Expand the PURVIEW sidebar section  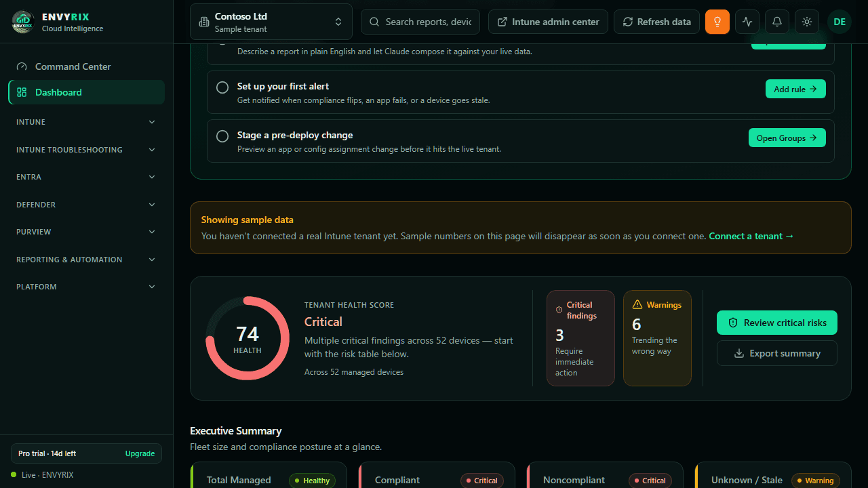tap(87, 232)
